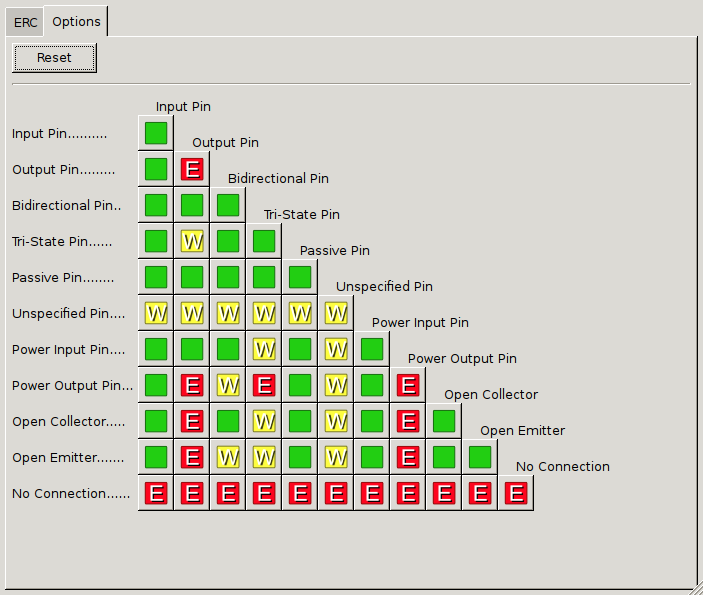This screenshot has height=595, width=703.
Task: Click Unspecified Pin vs Unspecified Pin warning
Action: 336,313
